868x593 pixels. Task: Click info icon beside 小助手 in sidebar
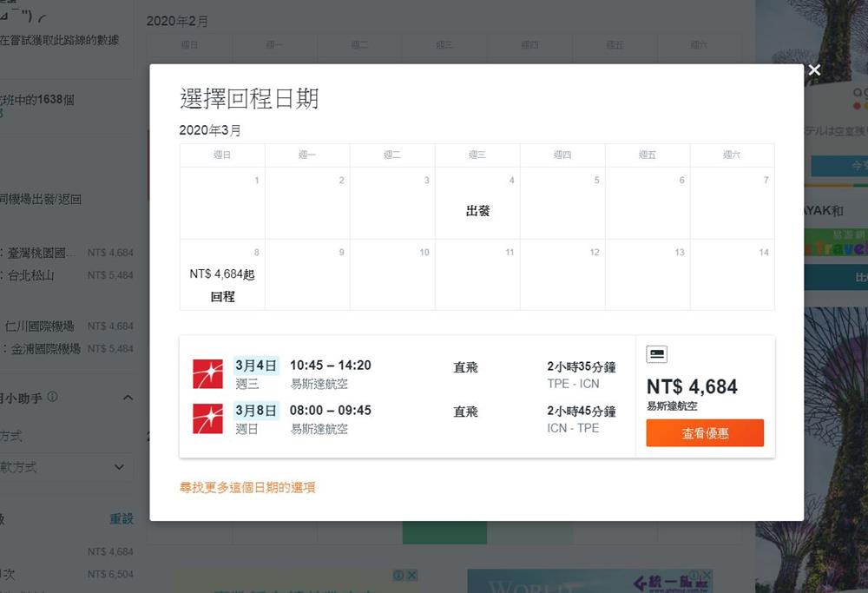tap(53, 397)
